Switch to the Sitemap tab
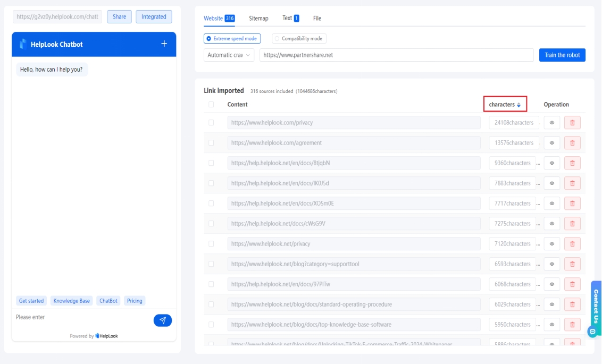The image size is (602, 364). (x=259, y=18)
